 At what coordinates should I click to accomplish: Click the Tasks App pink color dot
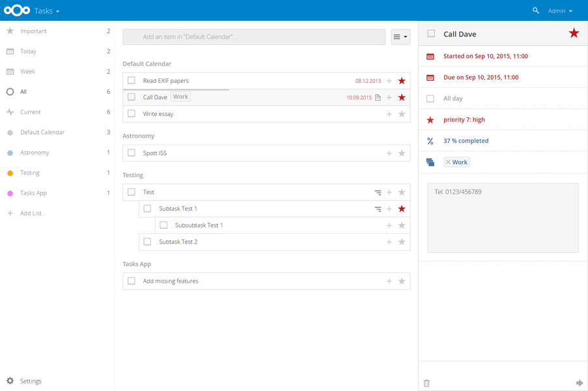click(10, 194)
